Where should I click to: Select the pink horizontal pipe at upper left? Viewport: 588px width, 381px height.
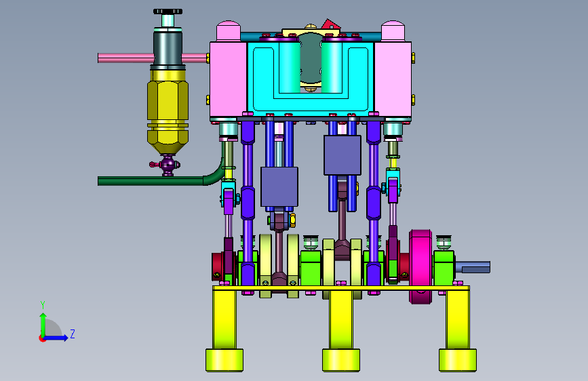pos(125,58)
